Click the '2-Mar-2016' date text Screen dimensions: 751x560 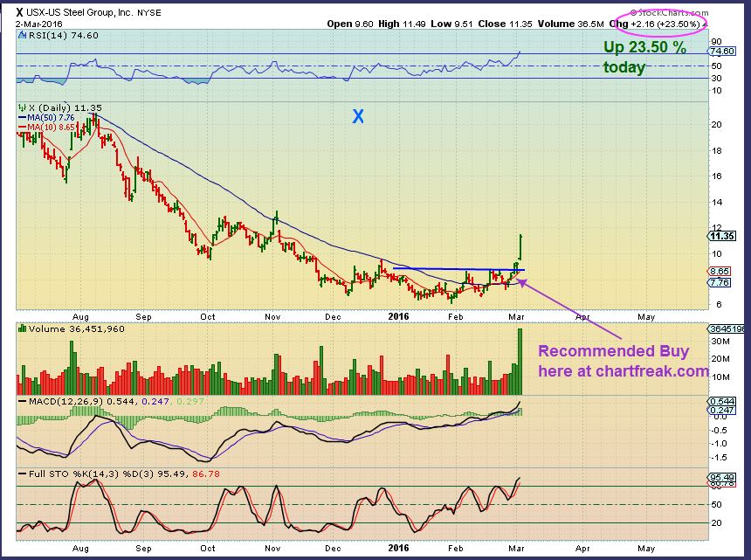coord(39,24)
